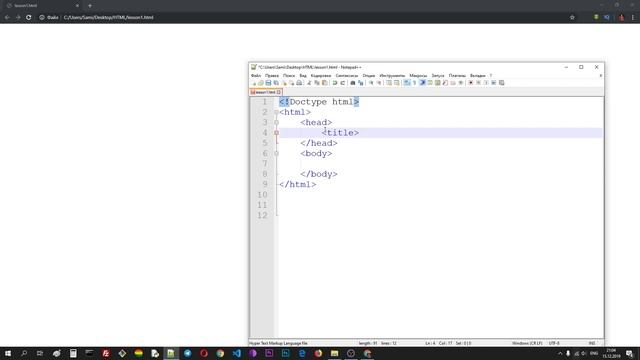Open the ? help menu

coord(491,76)
